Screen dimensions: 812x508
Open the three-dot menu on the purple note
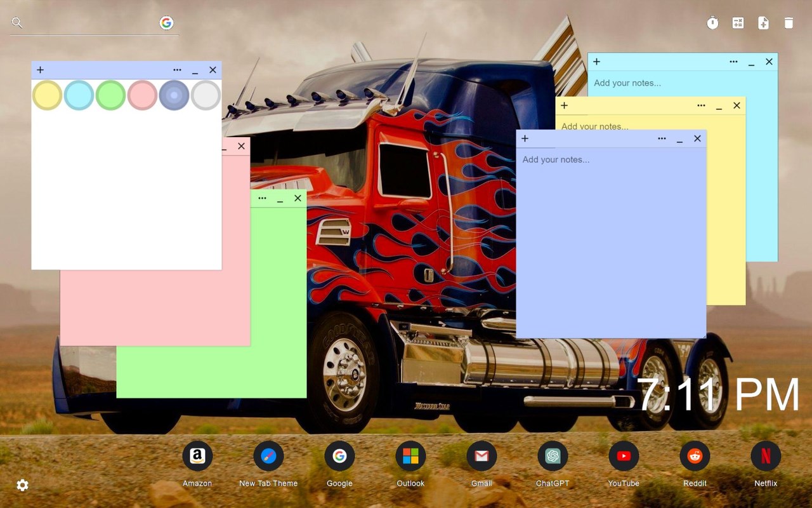(662, 138)
